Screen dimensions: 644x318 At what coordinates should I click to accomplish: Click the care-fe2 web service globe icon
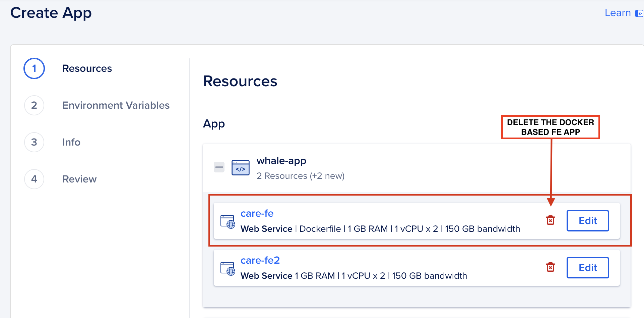point(228,269)
